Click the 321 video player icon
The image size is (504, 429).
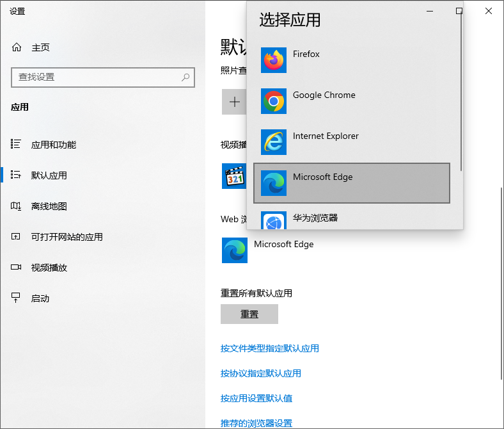click(234, 176)
